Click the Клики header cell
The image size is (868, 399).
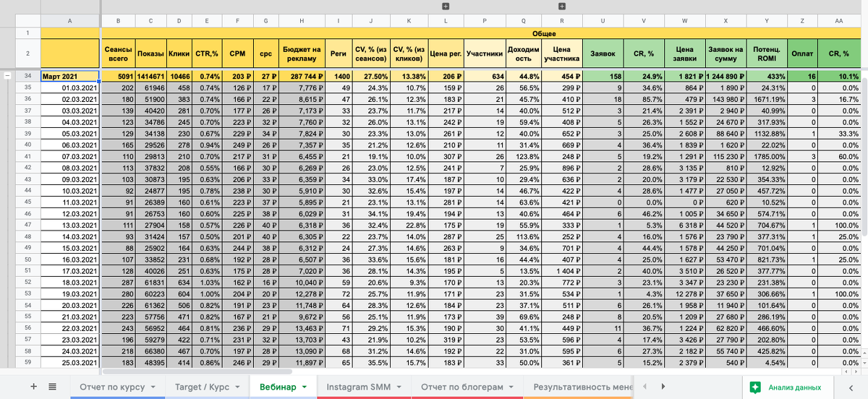(179, 53)
